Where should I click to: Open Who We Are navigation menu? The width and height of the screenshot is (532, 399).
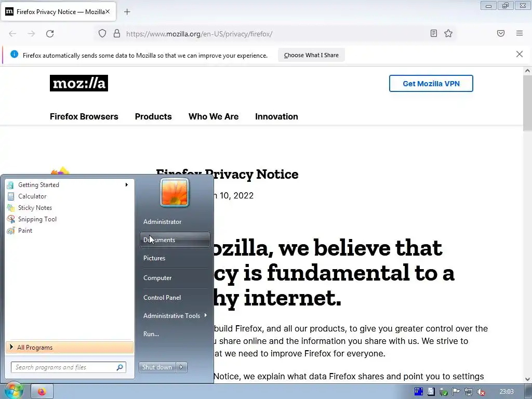click(x=214, y=116)
